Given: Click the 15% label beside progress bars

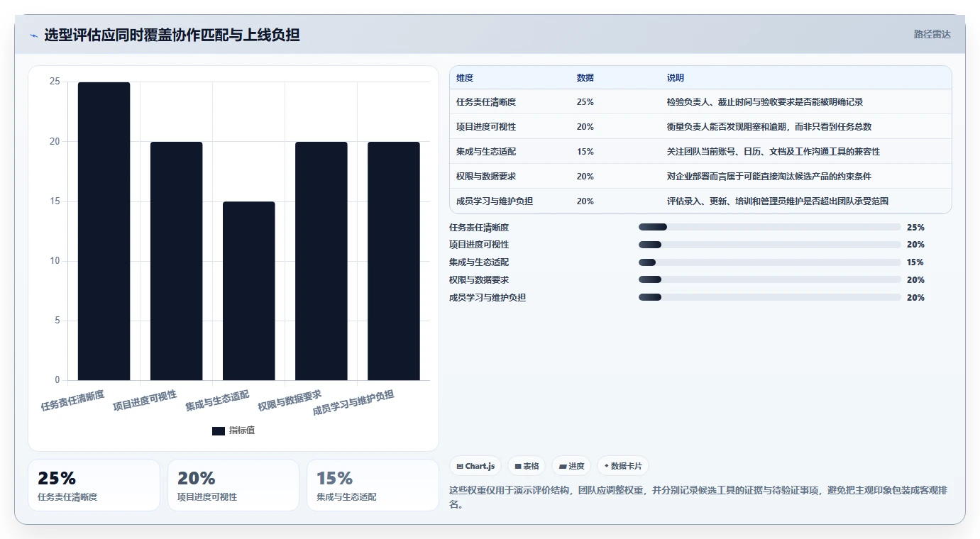Looking at the screenshot, I should click(x=915, y=262).
